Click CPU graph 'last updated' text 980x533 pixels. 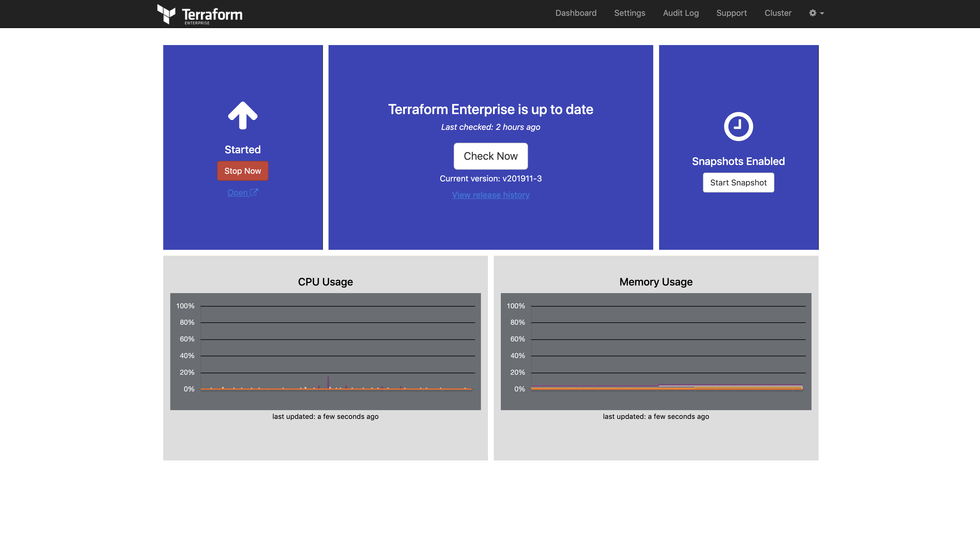click(325, 416)
